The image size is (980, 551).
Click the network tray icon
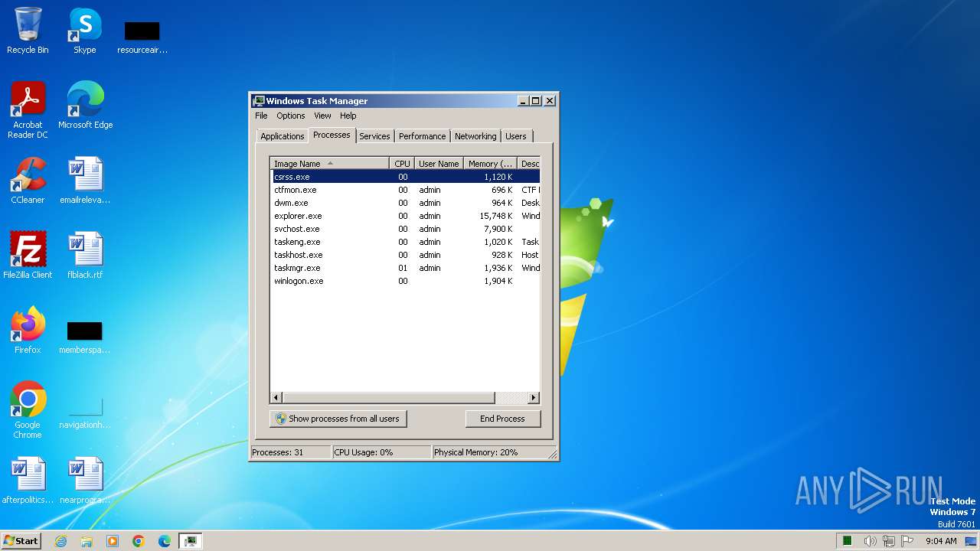pos(889,541)
